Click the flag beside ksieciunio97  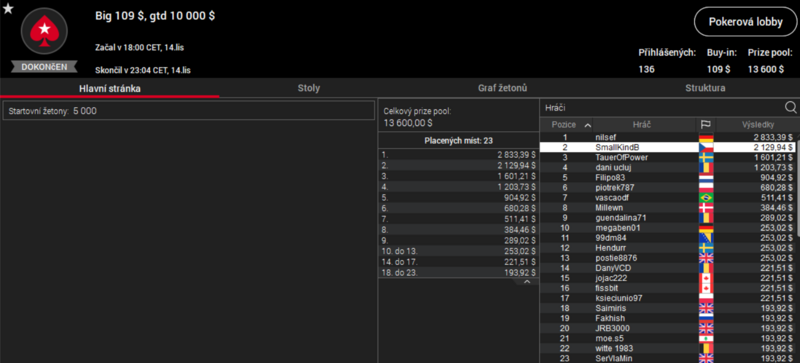706,298
